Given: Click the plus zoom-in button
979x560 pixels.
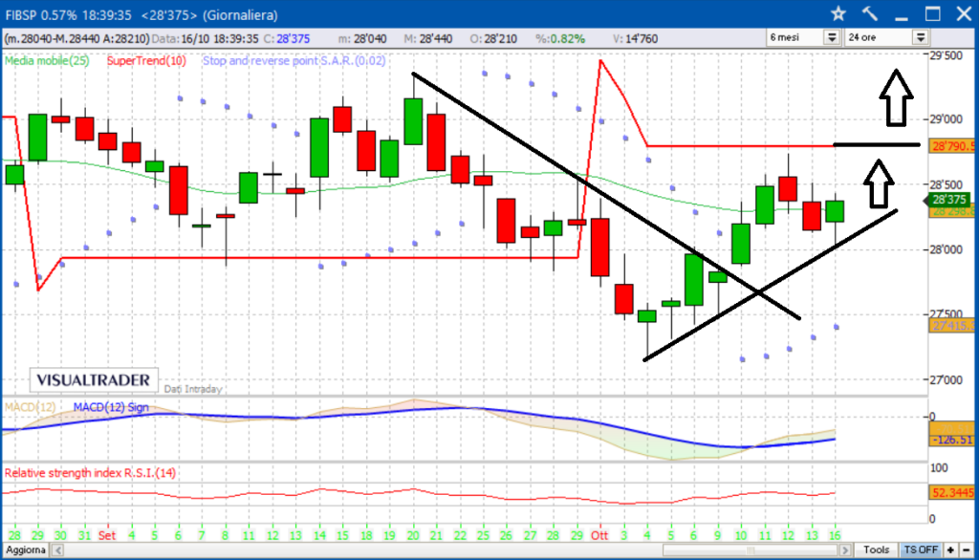Looking at the screenshot, I should (950, 550).
